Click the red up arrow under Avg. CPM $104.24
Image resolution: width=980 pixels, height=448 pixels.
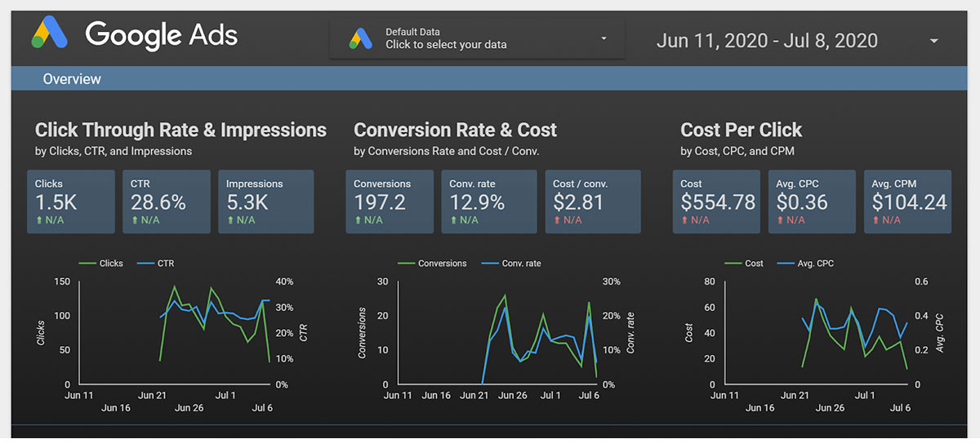(875, 220)
